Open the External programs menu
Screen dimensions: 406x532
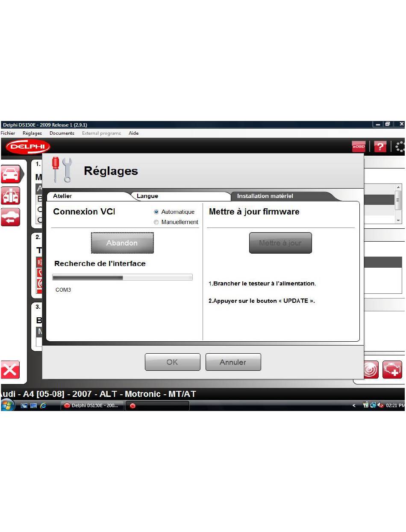point(101,133)
